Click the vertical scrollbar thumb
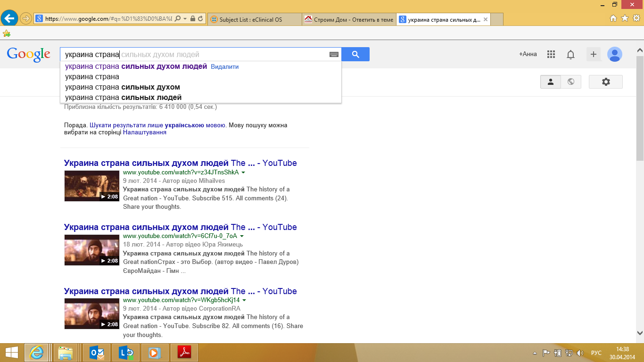This screenshot has width=644, height=362. pos(640,107)
